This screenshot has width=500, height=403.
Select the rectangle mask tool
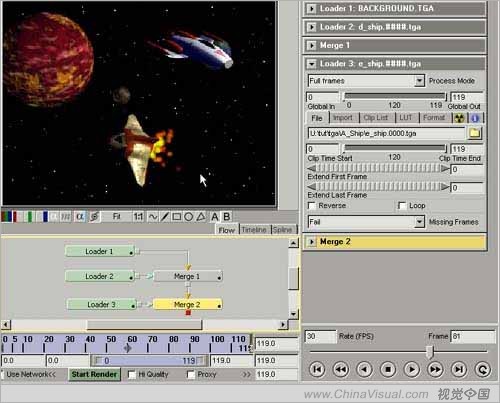click(177, 217)
